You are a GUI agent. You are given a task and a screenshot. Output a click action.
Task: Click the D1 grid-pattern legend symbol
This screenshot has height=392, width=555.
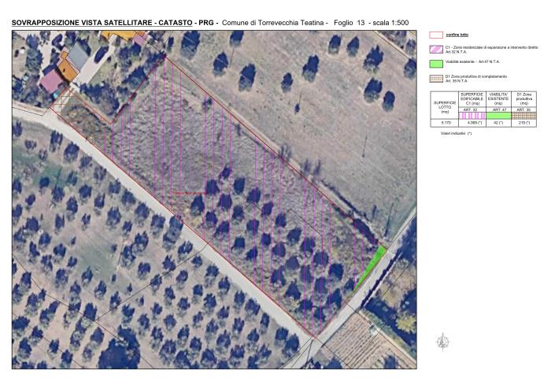tap(435, 78)
